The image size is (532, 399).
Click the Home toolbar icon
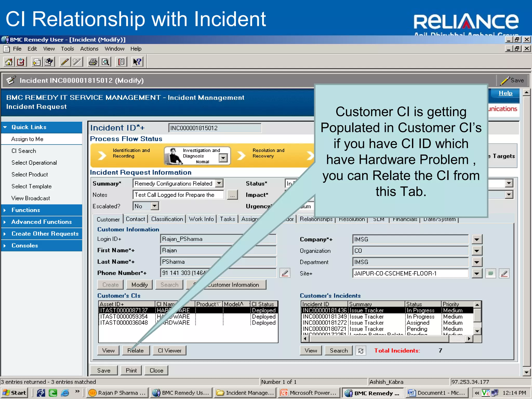click(9, 62)
